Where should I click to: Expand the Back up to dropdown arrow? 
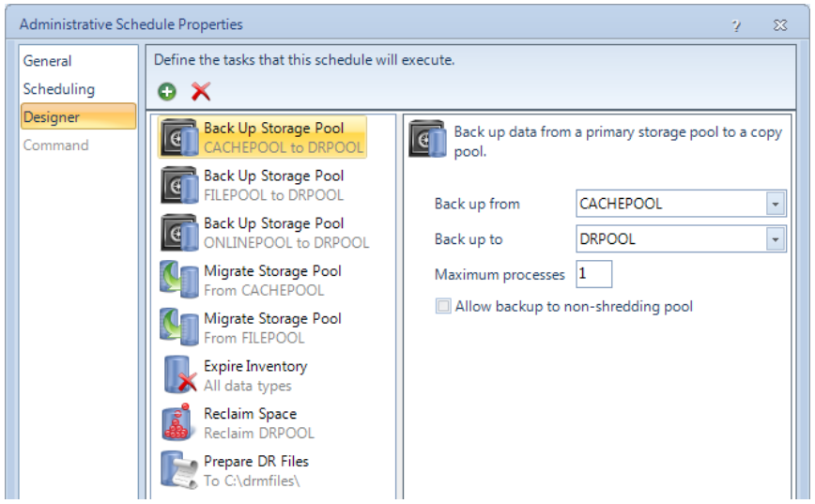[x=775, y=239]
